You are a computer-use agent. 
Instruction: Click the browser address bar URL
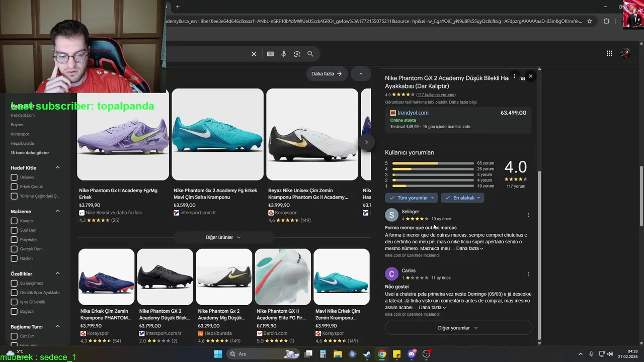click(x=372, y=21)
